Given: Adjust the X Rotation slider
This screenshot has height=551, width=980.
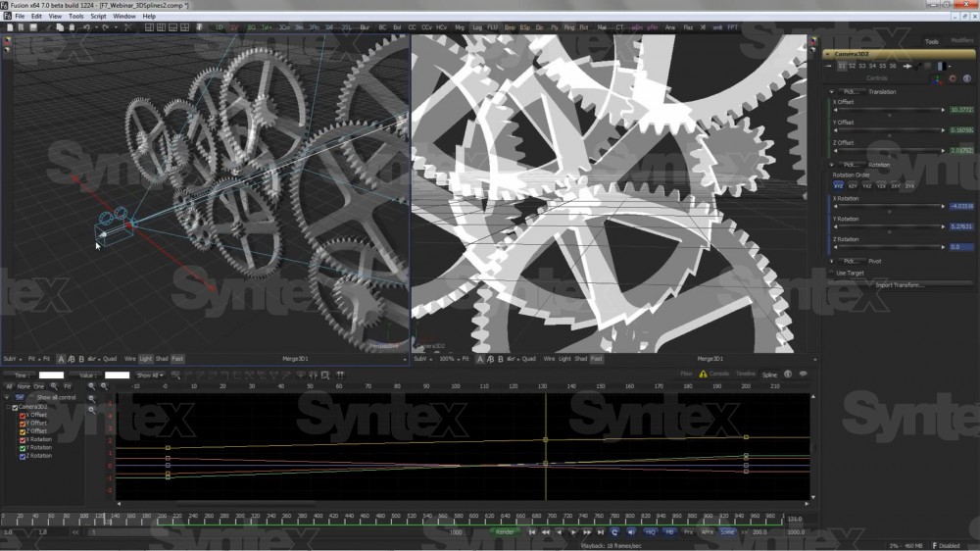Looking at the screenshot, I should click(889, 206).
